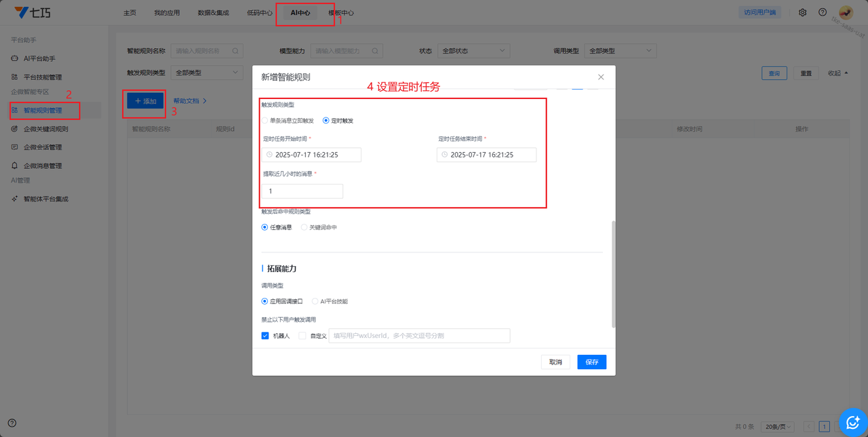Click the search icon in 智能规则名称 field

(235, 51)
